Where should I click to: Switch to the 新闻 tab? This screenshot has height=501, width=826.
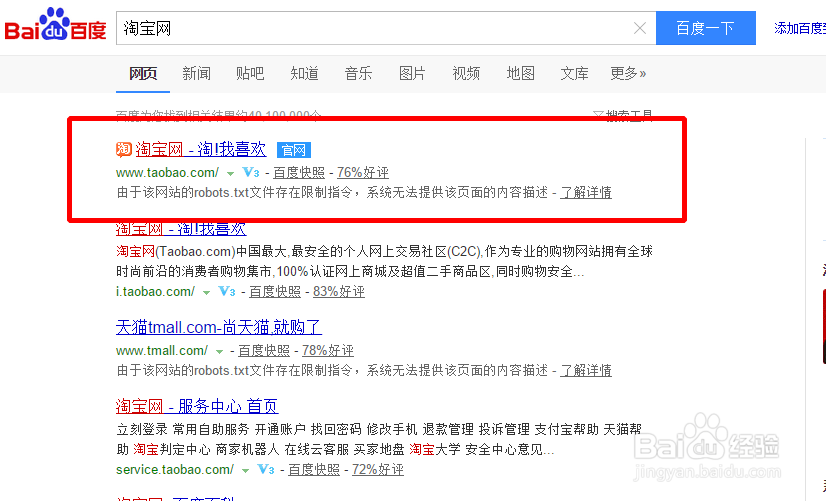click(196, 73)
